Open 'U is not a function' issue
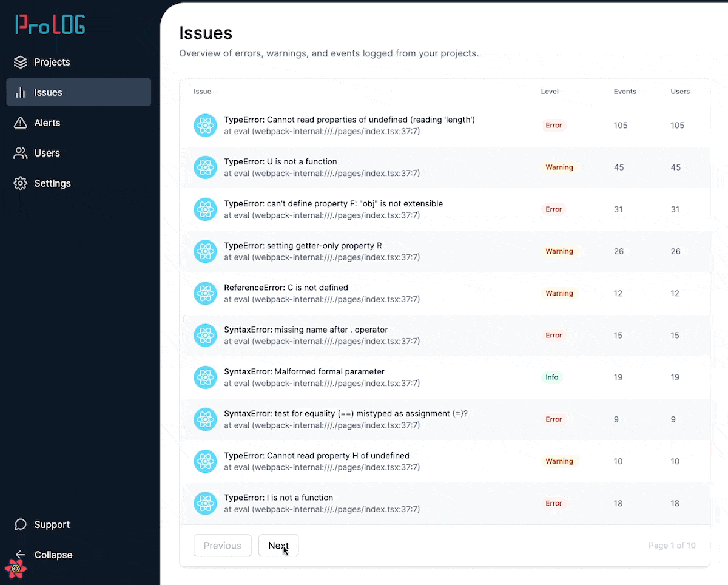Screen dimensions: 728x585 445,167
